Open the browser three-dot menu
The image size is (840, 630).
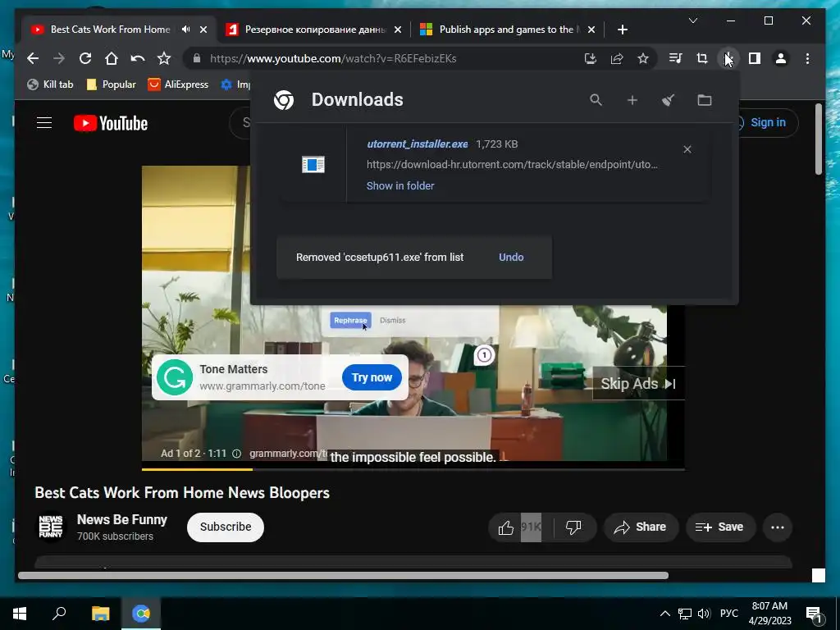pyautogui.click(x=807, y=58)
